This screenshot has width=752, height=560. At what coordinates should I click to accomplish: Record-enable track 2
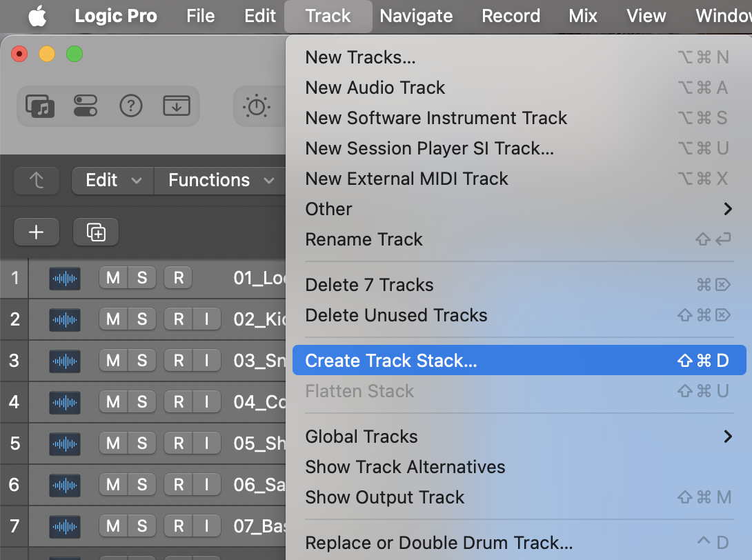pos(179,319)
